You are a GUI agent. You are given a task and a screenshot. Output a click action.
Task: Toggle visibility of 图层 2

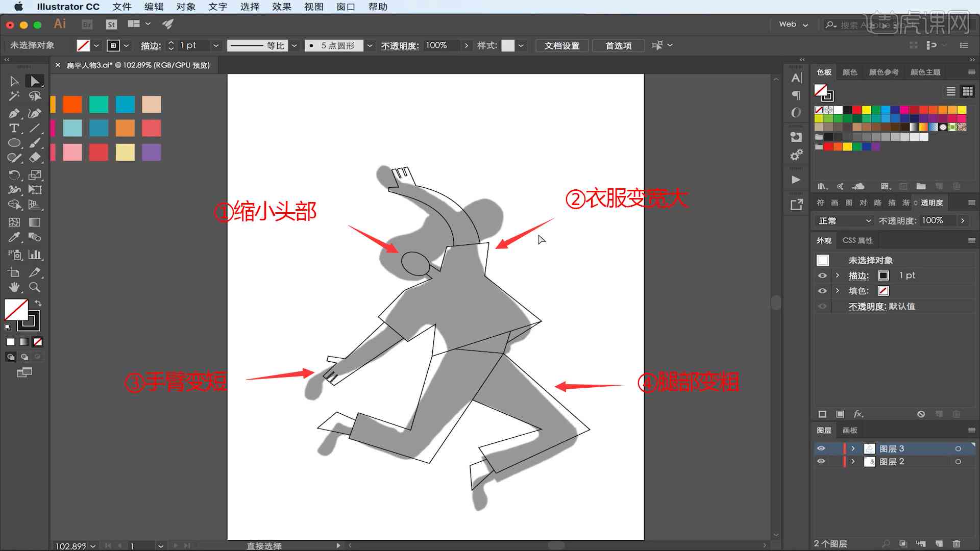point(821,461)
